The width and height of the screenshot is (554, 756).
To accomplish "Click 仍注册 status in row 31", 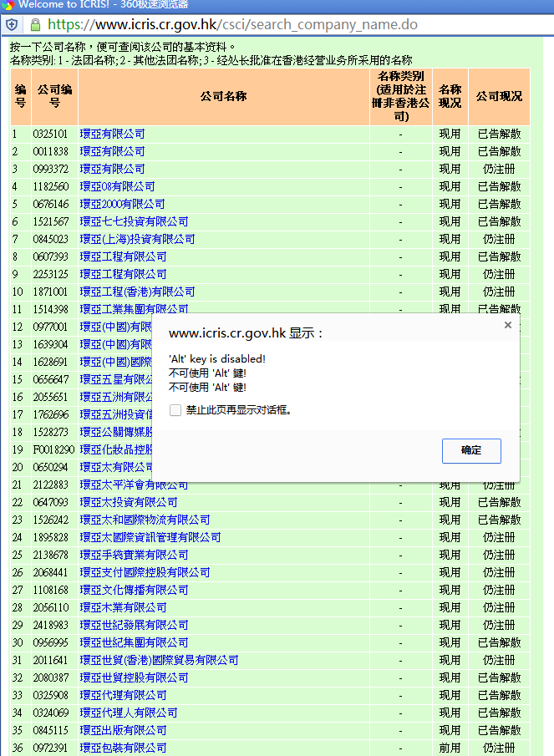I will (499, 661).
